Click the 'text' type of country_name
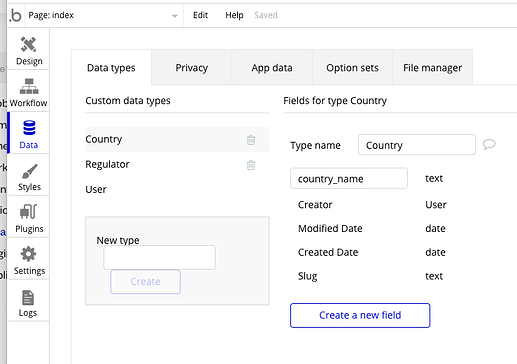Screen dimensions: 517x364 point(434,178)
